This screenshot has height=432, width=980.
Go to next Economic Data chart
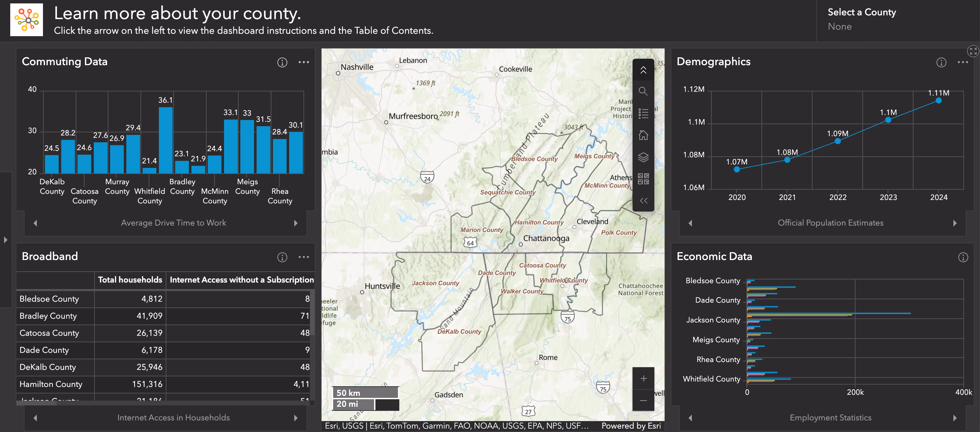[954, 418]
